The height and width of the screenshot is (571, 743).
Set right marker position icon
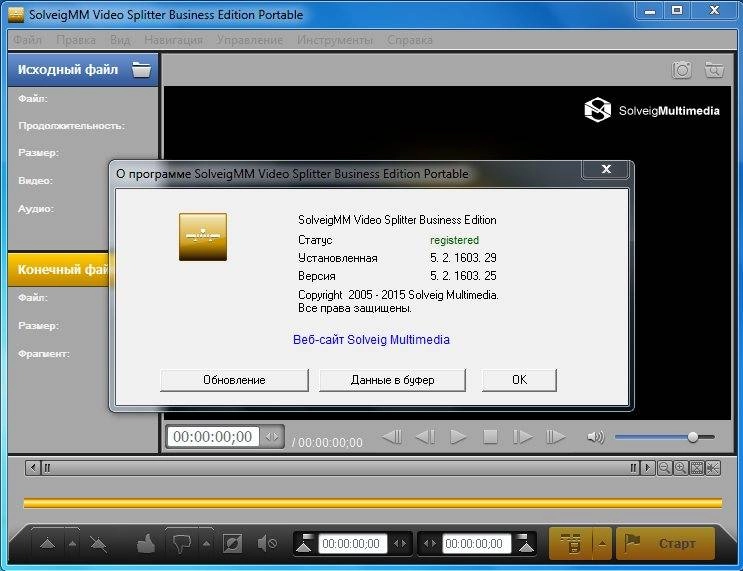(525, 543)
